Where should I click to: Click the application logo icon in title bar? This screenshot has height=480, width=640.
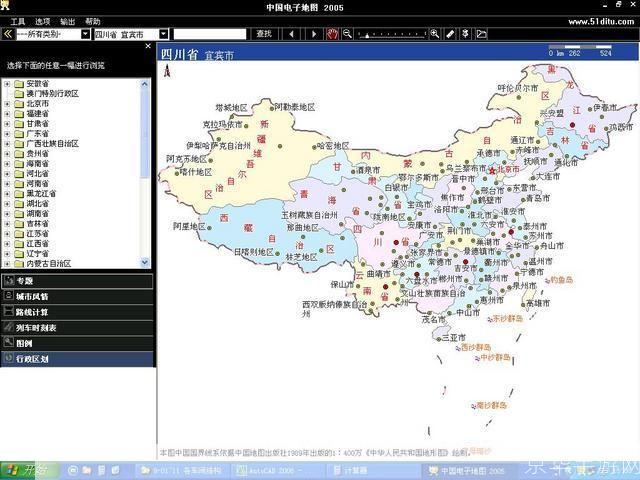pos(4,5)
